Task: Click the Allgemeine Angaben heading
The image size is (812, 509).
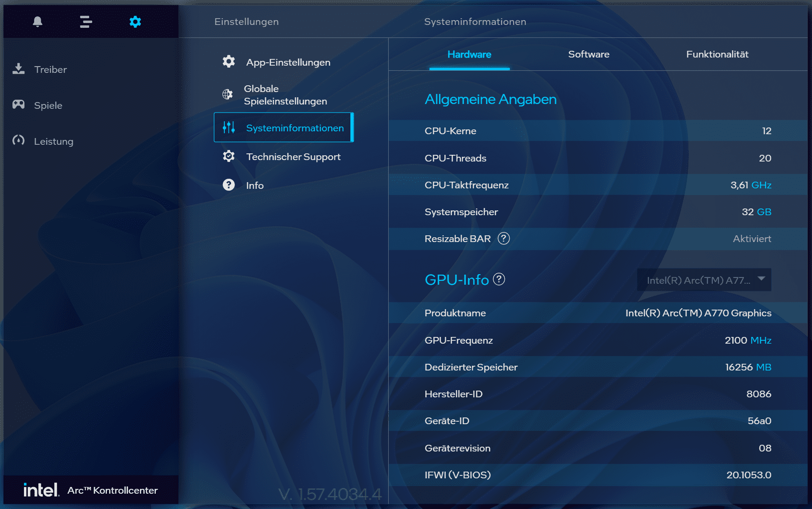Action: pyautogui.click(x=490, y=99)
